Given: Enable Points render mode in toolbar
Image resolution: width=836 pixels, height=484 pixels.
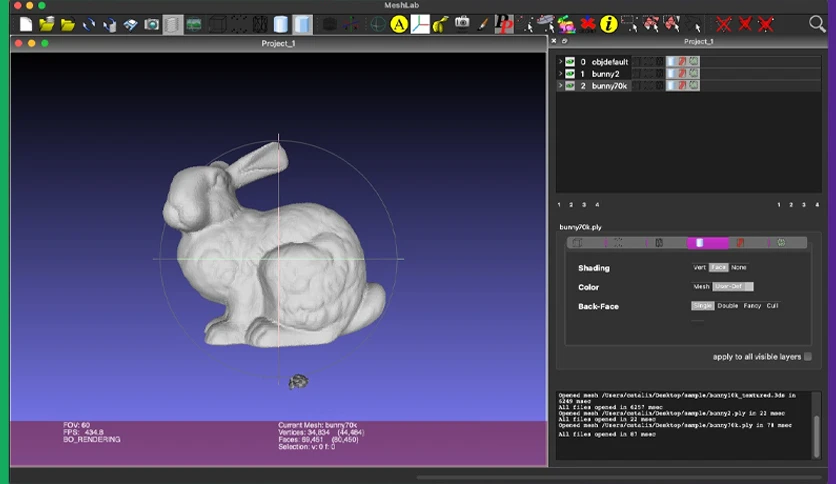Looking at the screenshot, I should pyautogui.click(x=239, y=25).
